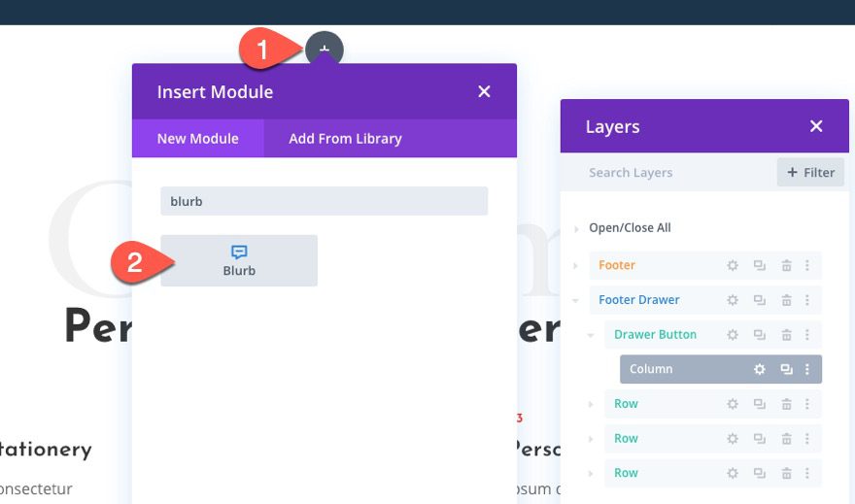Duplicate the Footer Drawer layer
The height and width of the screenshot is (504, 855).
(x=760, y=300)
